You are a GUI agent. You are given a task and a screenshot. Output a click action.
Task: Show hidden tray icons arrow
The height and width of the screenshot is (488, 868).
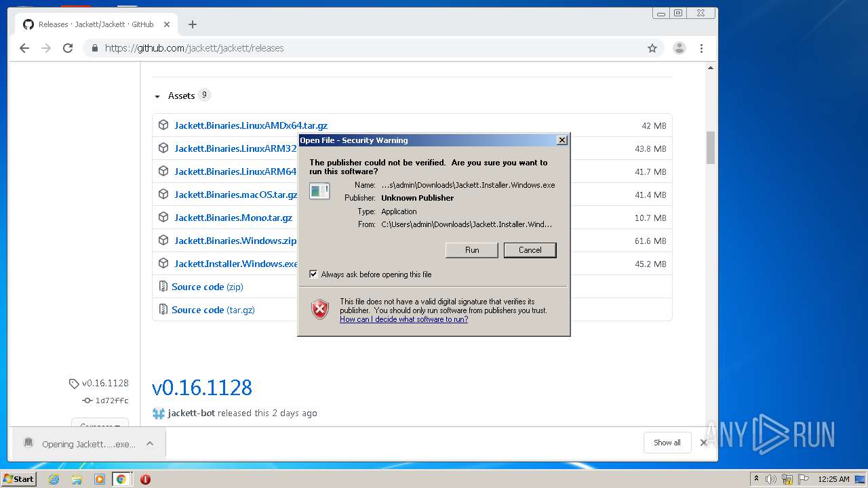coord(757,479)
